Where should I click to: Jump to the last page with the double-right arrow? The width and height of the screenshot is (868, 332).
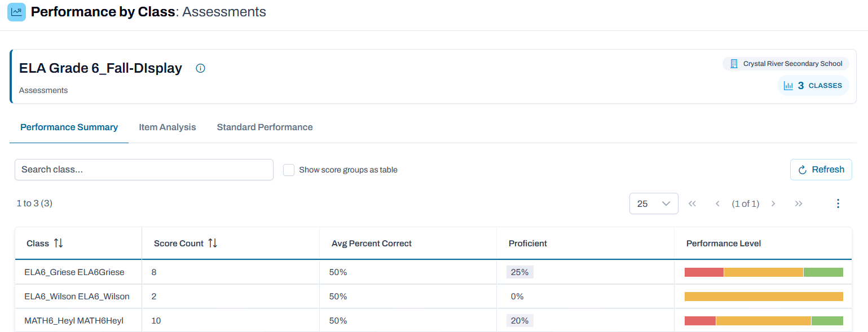coord(799,203)
